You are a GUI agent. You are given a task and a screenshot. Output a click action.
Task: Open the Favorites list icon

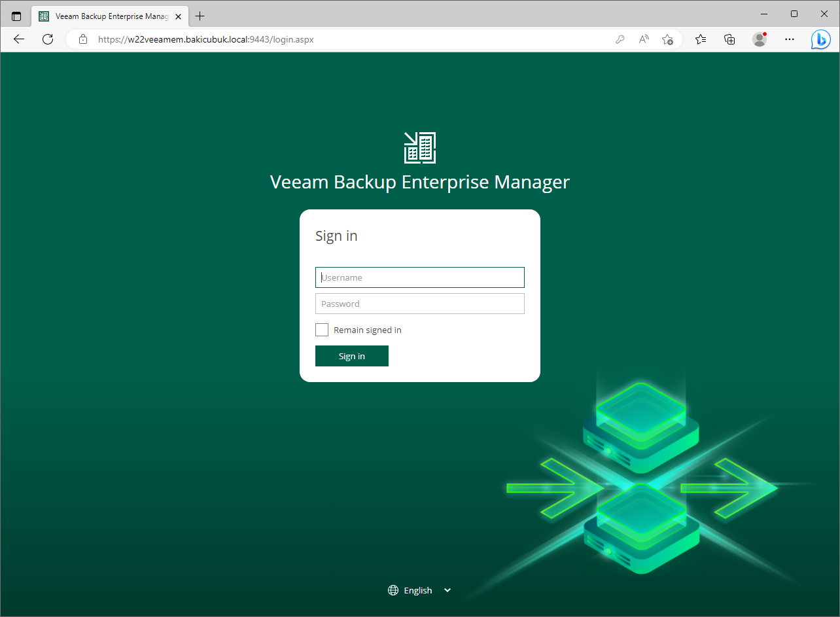click(701, 39)
